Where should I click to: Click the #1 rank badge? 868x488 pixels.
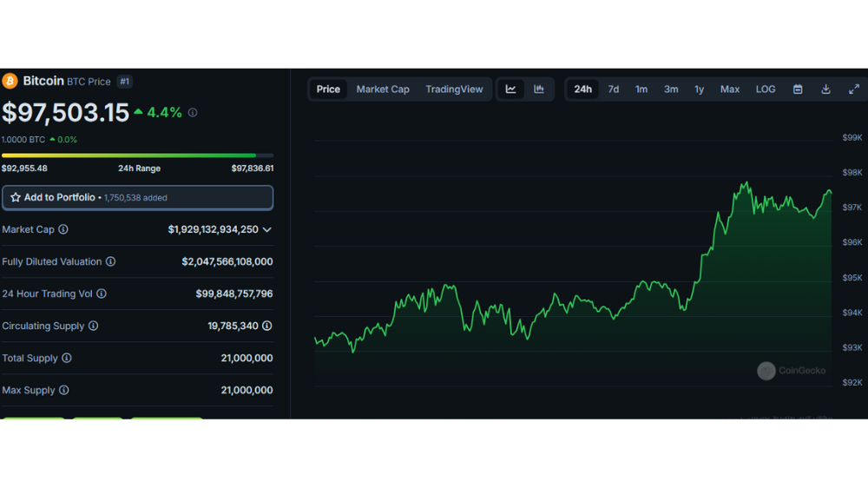(124, 82)
